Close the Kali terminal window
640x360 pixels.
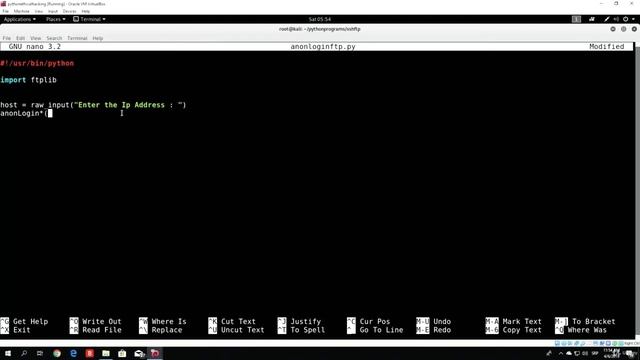(x=634, y=29)
